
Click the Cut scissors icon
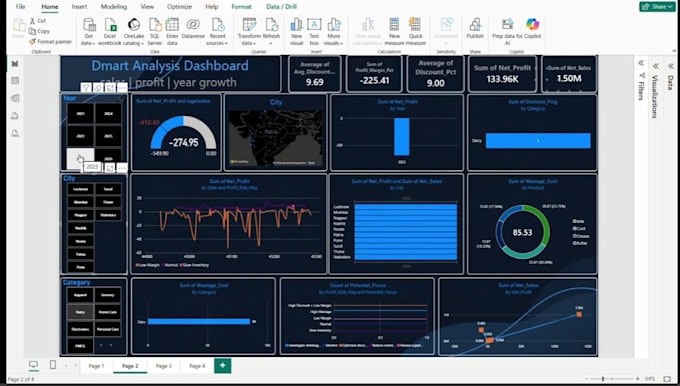(32, 21)
